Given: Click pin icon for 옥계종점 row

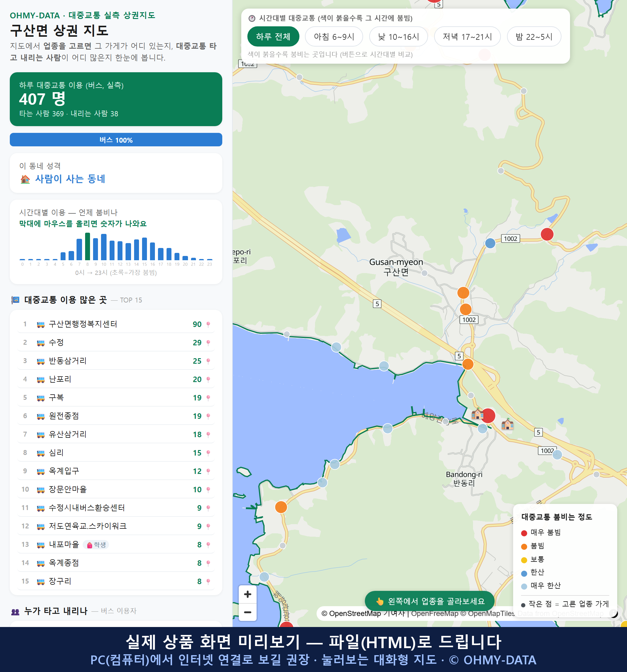Looking at the screenshot, I should tap(208, 563).
